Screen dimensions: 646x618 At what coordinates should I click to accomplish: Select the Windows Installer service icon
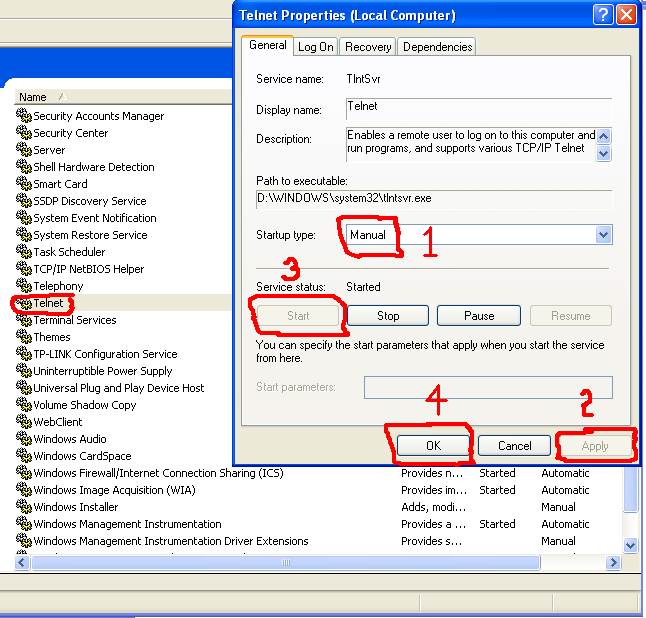tap(24, 506)
